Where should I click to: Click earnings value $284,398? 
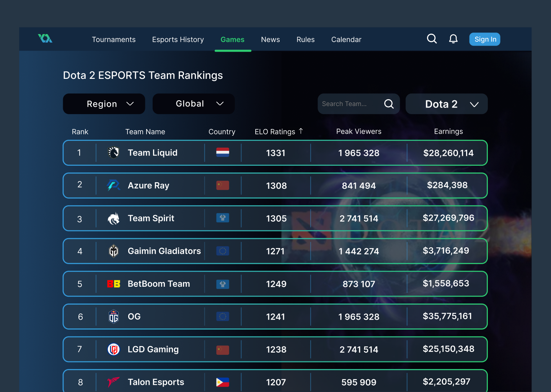(447, 185)
